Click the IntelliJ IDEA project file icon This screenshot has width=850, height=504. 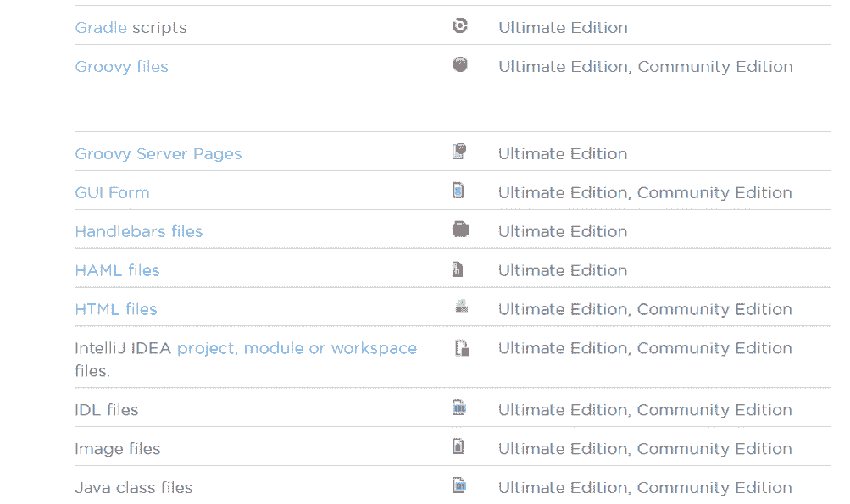462,347
